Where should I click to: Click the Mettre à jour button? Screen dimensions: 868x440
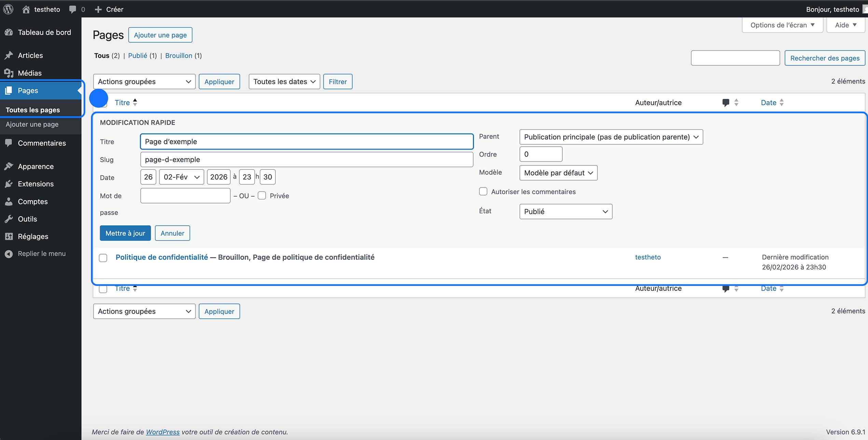(125, 233)
